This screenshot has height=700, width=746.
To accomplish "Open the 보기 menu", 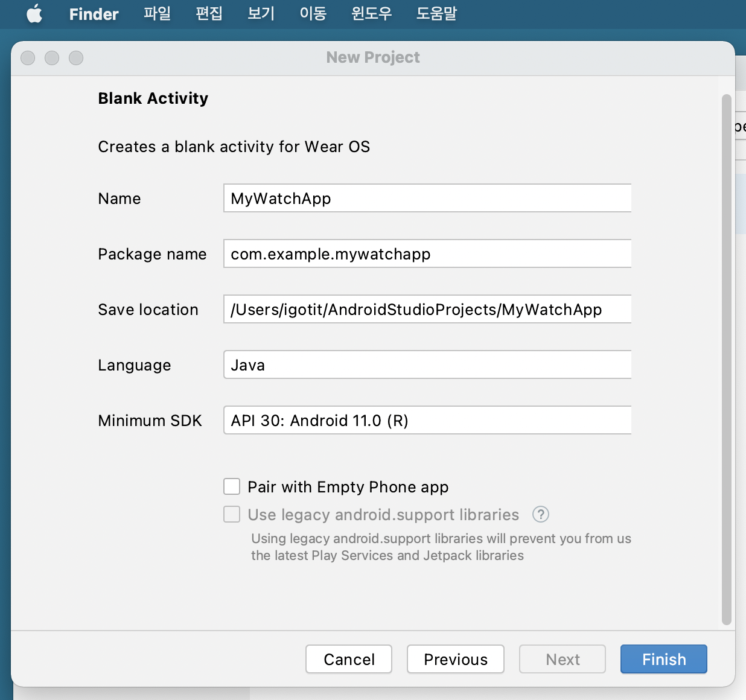I will point(261,13).
